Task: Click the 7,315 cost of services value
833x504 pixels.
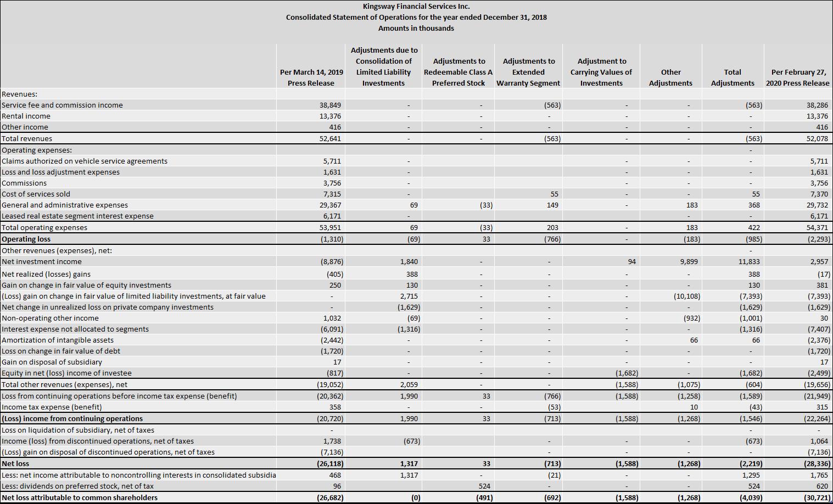Action: pyautogui.click(x=332, y=194)
